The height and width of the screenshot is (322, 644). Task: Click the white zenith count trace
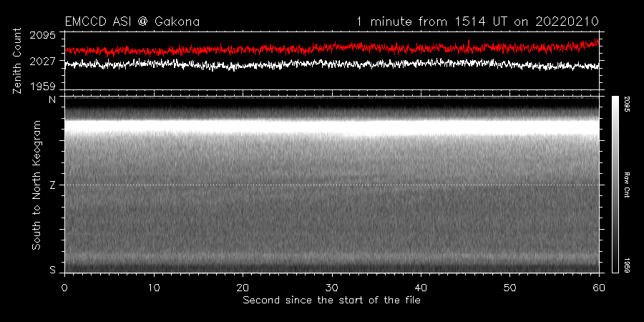[x=332, y=64]
